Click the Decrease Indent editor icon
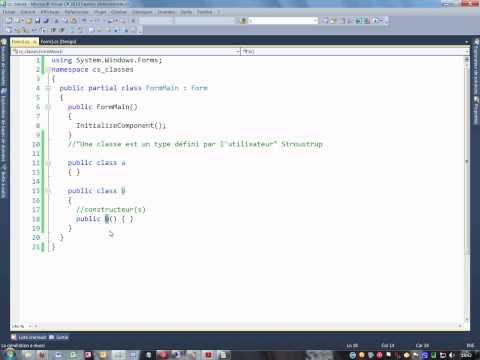Viewport: 480px width, 360px height. [x=53, y=30]
